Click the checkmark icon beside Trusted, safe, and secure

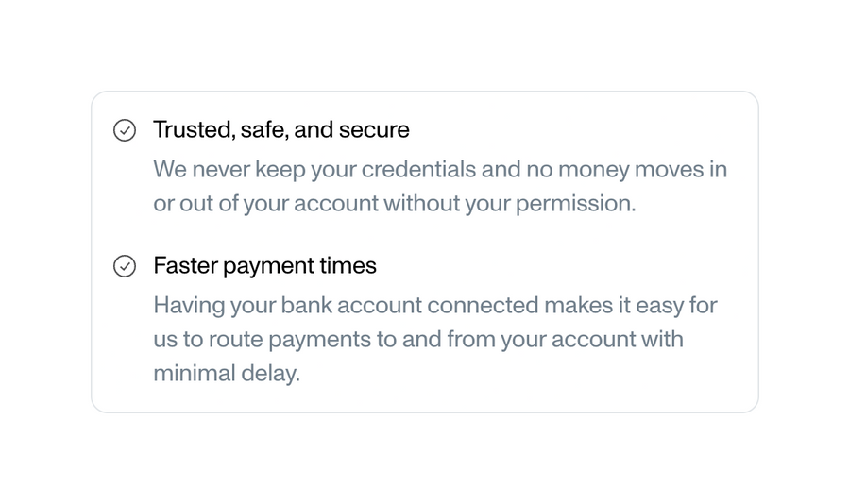pos(125,130)
